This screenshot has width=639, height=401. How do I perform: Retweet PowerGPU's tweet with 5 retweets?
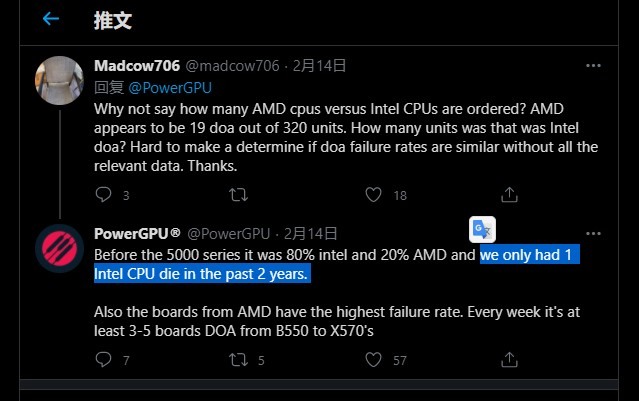click(238, 360)
